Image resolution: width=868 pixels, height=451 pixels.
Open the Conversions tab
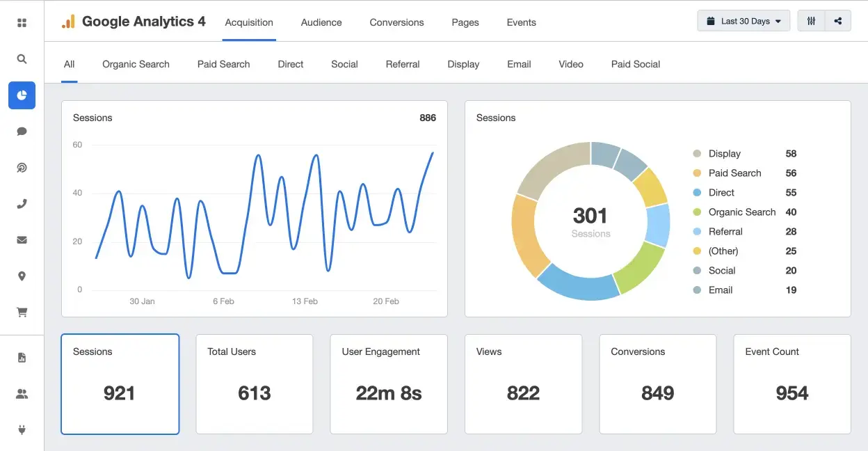click(396, 22)
